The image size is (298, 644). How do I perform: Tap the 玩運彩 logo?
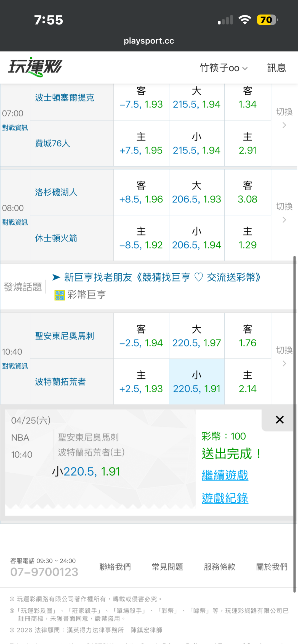(35, 67)
